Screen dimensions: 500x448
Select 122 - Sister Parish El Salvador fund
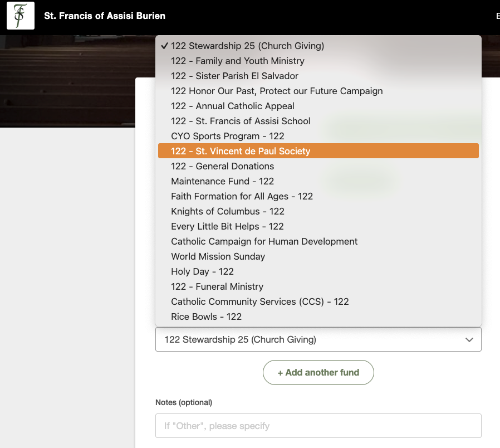318,76
